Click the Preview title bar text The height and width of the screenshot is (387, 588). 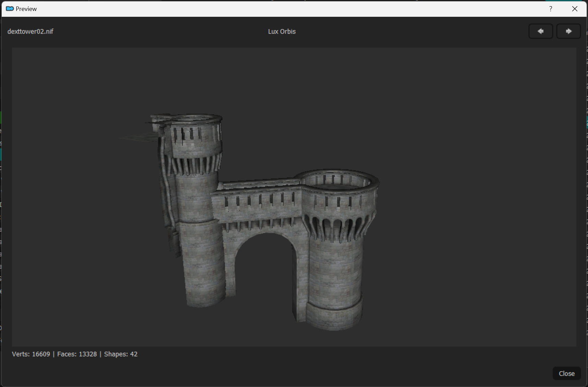(26, 9)
